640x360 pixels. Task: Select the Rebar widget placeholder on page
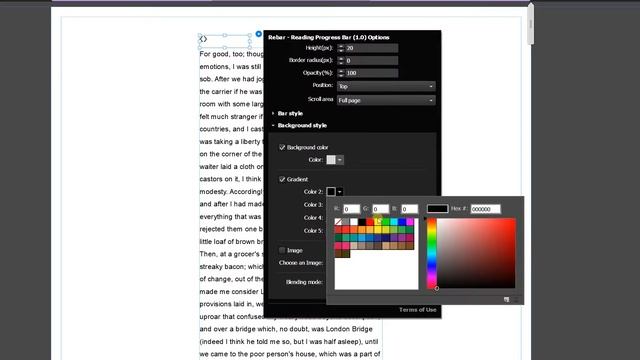click(224, 41)
